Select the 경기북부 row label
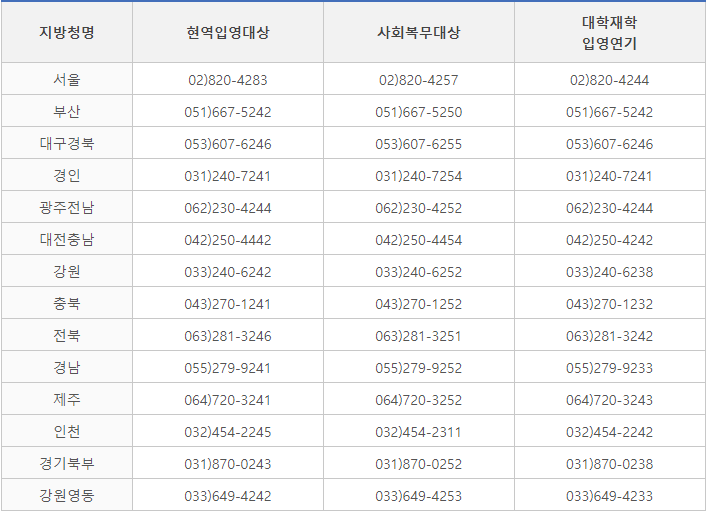Screen dimensions: 707x511 click(67, 464)
